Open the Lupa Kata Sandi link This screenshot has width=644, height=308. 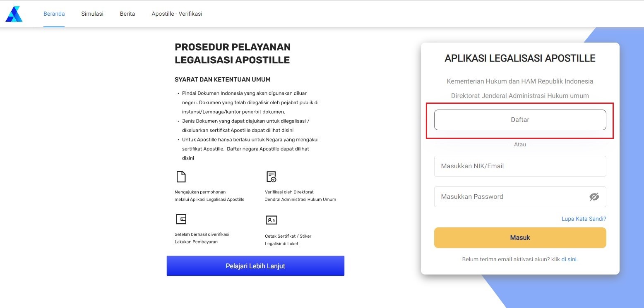[584, 219]
